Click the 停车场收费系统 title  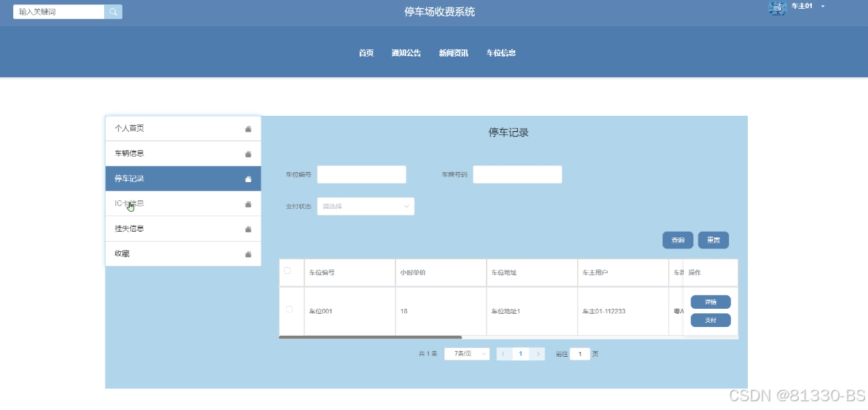pyautogui.click(x=440, y=12)
